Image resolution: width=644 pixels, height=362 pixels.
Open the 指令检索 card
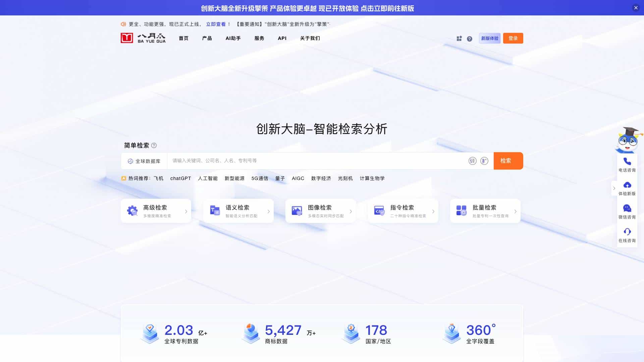pyautogui.click(x=403, y=211)
